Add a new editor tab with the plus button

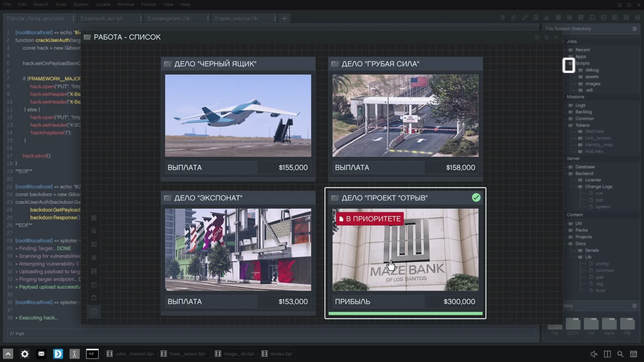click(284, 18)
